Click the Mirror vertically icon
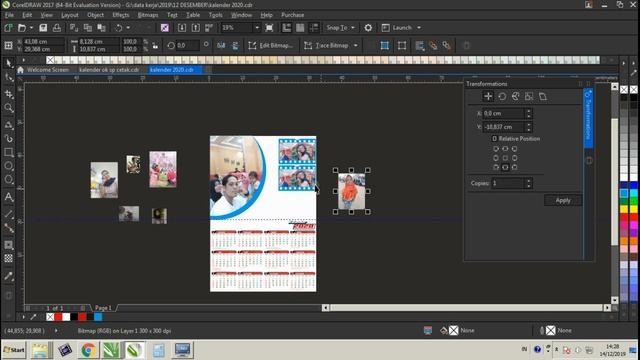Screen dimensions: 640x360 tap(235, 45)
